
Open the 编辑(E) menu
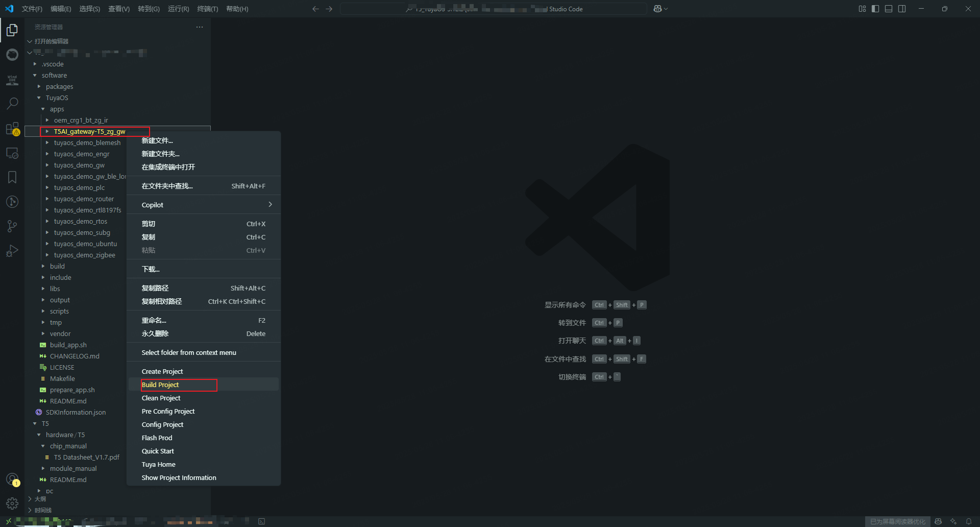click(61, 9)
